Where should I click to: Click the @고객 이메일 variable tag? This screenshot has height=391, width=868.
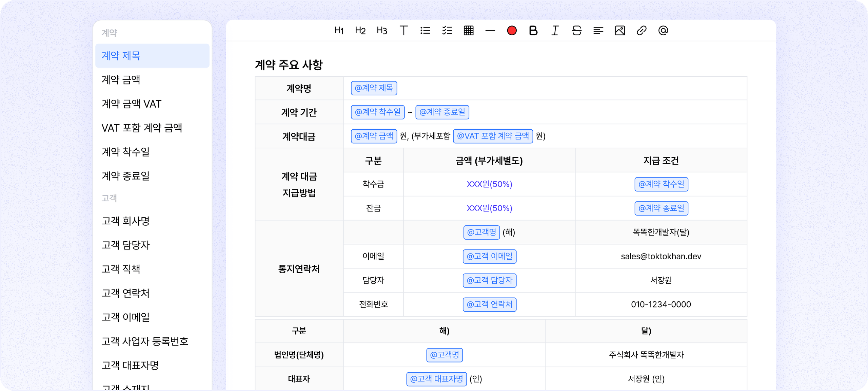489,256
